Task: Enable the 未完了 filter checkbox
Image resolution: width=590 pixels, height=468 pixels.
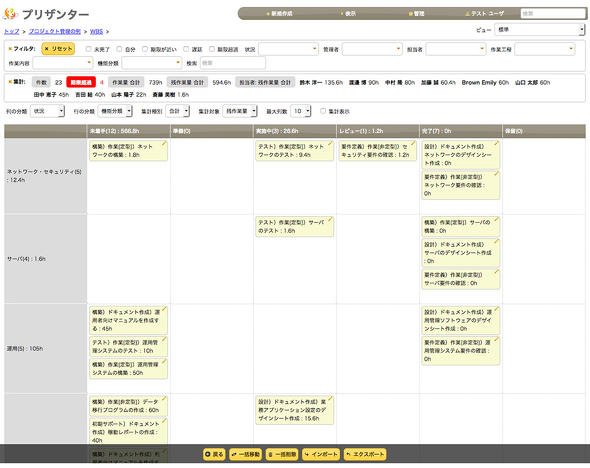Action: [88, 49]
